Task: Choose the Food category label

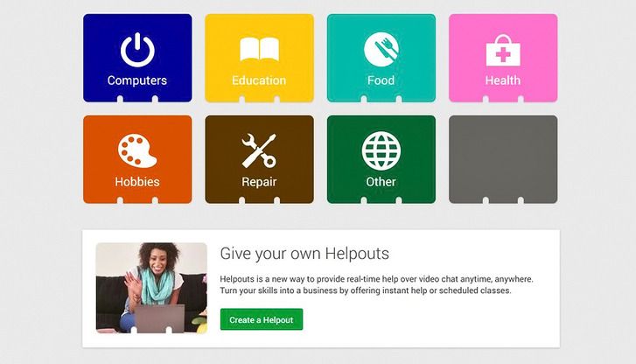Action: pyautogui.click(x=381, y=80)
